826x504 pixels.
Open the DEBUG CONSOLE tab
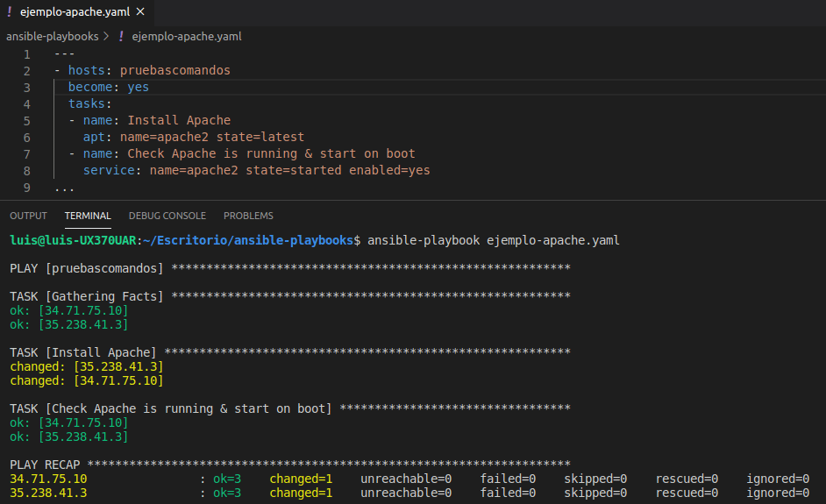click(x=167, y=216)
